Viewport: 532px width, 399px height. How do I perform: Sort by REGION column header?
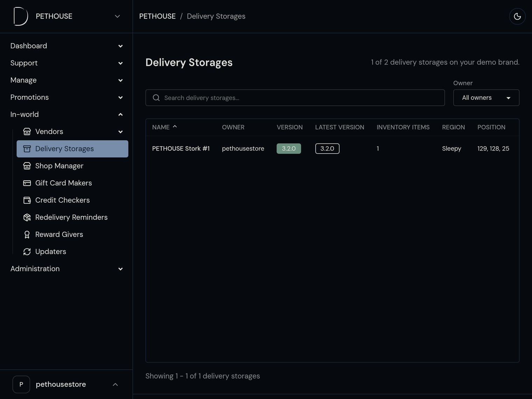[x=454, y=127]
